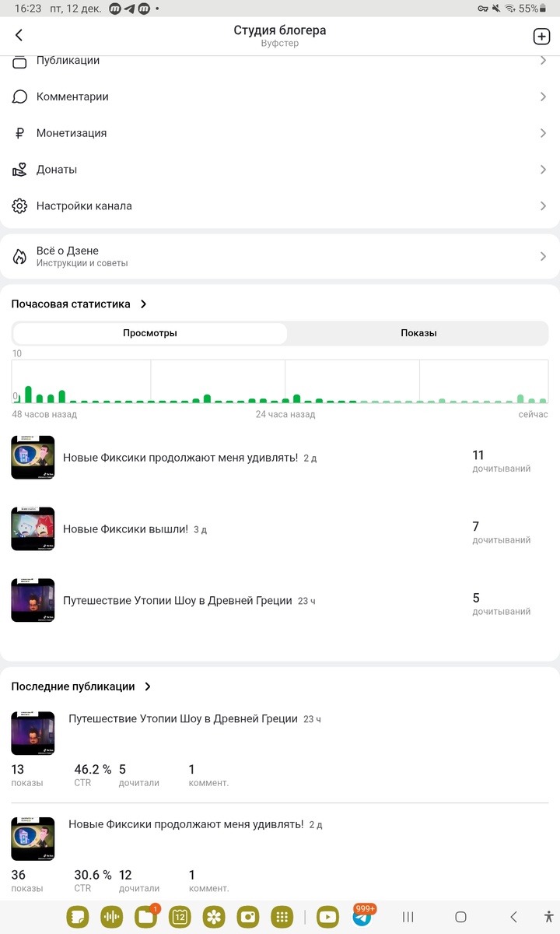Open the Новые Фиксики вышли! post title

[x=125, y=529]
